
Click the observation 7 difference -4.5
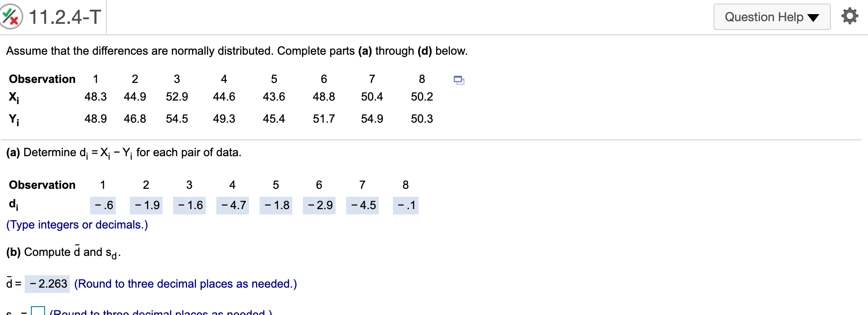363,205
